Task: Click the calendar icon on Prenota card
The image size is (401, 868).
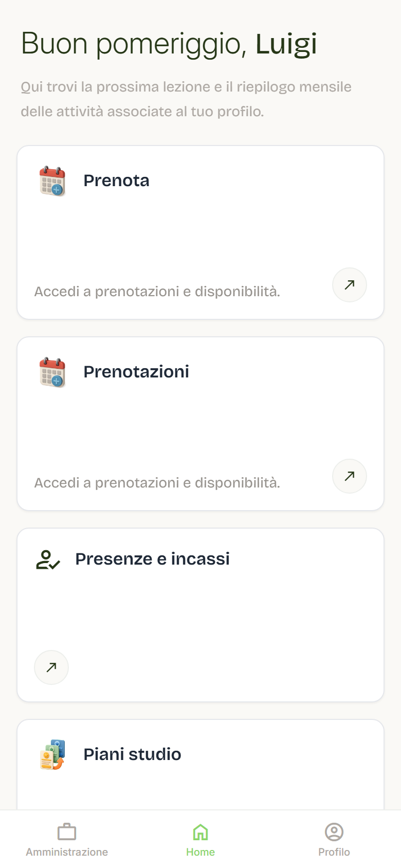Action: [x=52, y=181]
